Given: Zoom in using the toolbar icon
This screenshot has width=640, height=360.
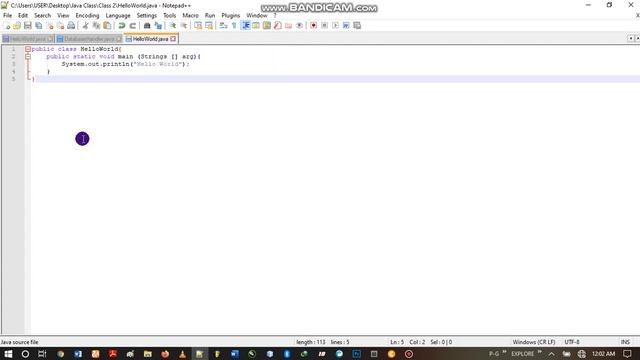Looking at the screenshot, I should click(173, 26).
